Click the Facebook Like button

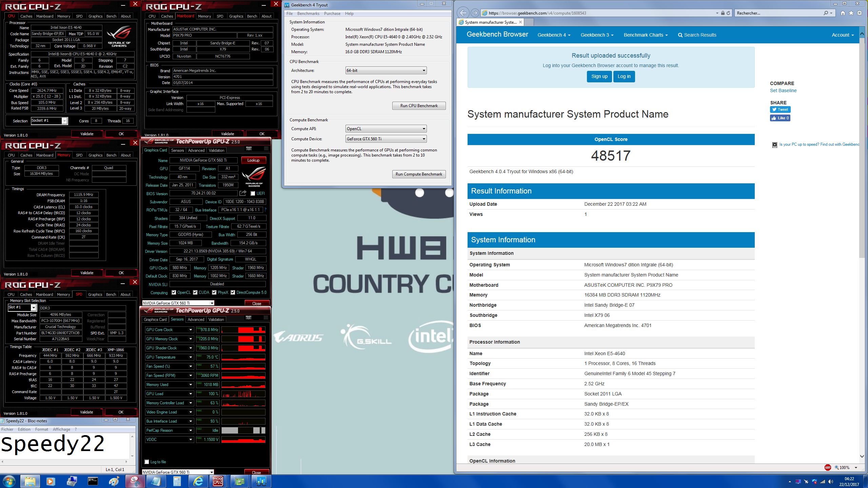(x=780, y=118)
